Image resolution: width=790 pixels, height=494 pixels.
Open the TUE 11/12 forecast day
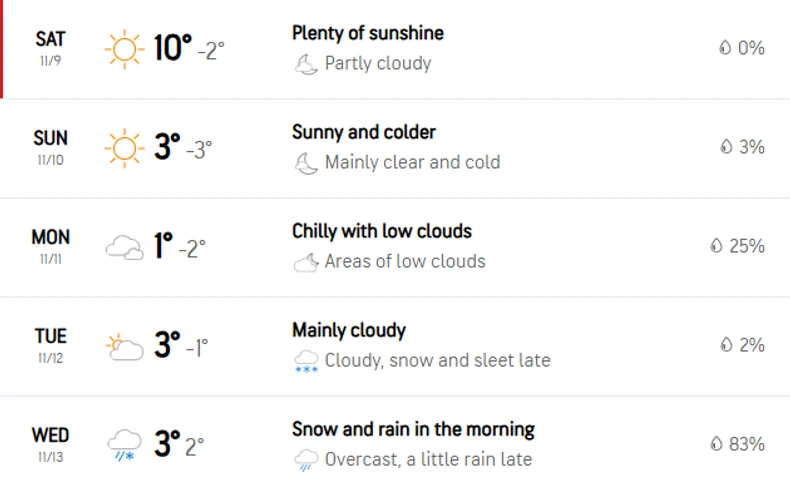click(x=50, y=344)
